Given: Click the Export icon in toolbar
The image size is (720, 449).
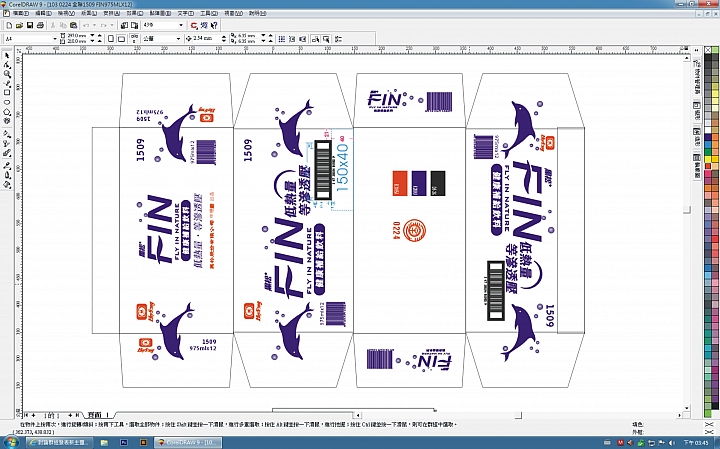Looking at the screenshot, I should click(135, 25).
